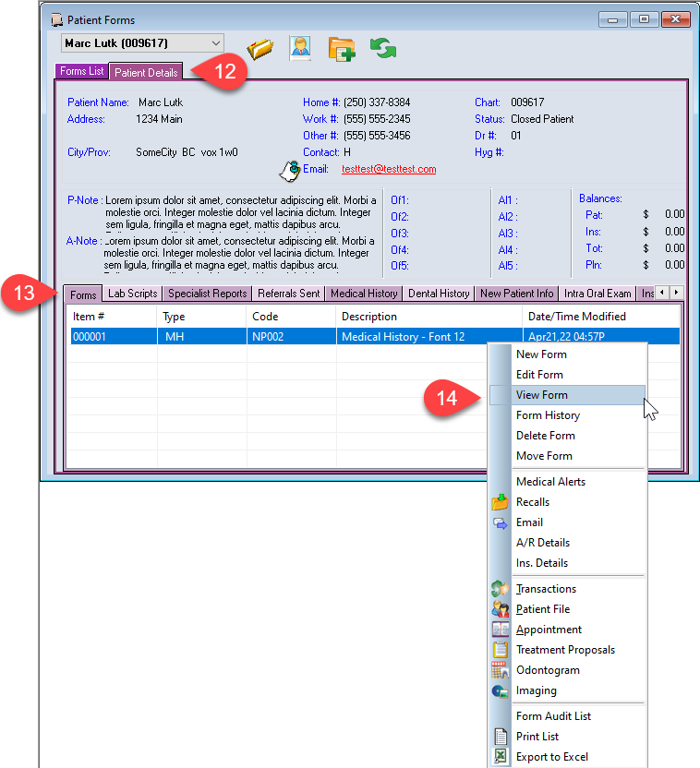Click the Code column header

292,317
